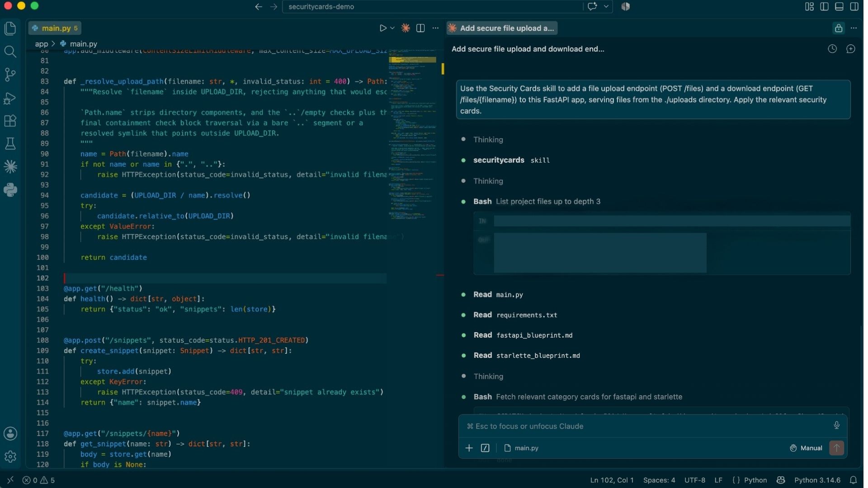Toggle the bottom panel layout

pyautogui.click(x=839, y=6)
